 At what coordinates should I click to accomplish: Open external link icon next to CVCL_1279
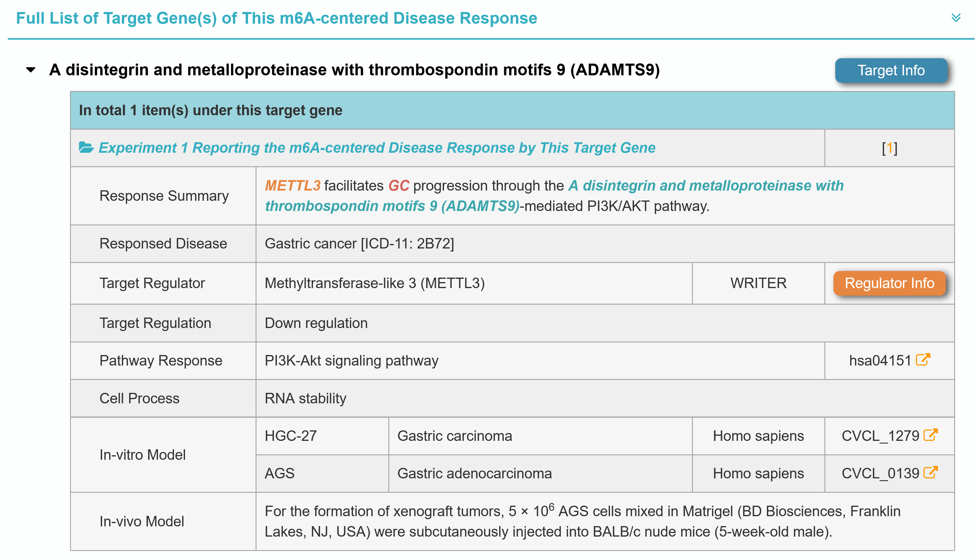(930, 435)
